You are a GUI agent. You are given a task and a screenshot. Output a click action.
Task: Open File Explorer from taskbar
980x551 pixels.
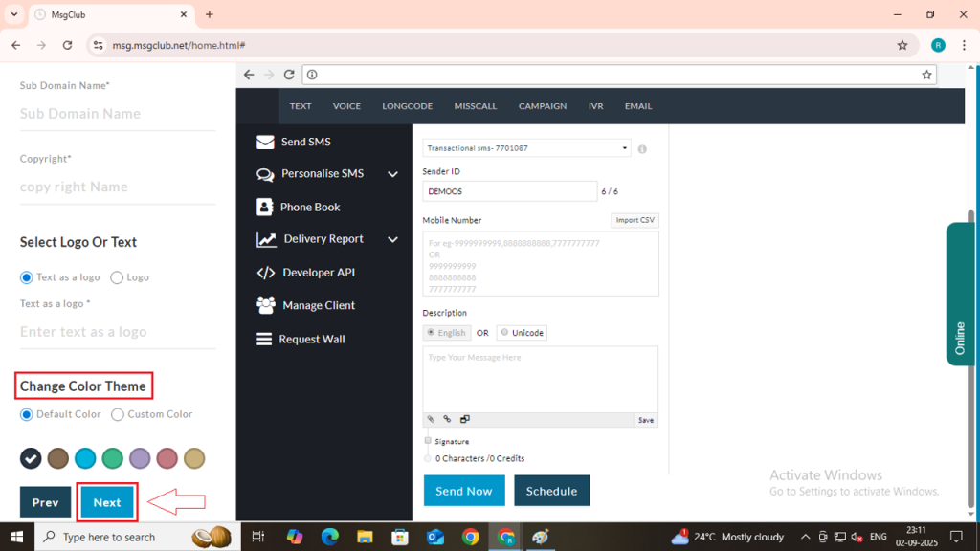point(365,537)
